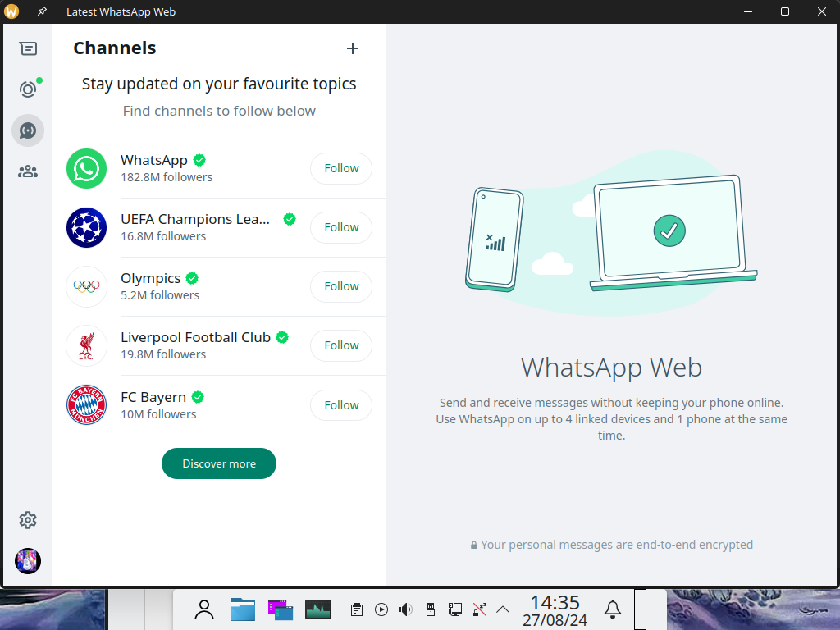Follow the WhatsApp channel
Screen dimensions: 840x630
(x=341, y=168)
